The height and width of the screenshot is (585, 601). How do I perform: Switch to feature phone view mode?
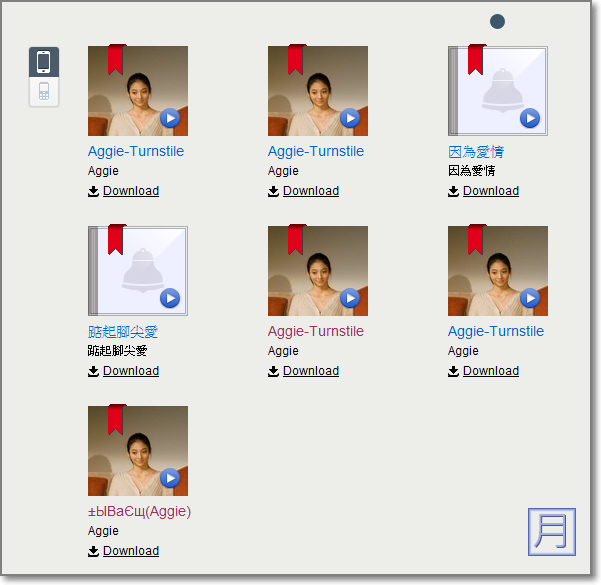(44, 92)
